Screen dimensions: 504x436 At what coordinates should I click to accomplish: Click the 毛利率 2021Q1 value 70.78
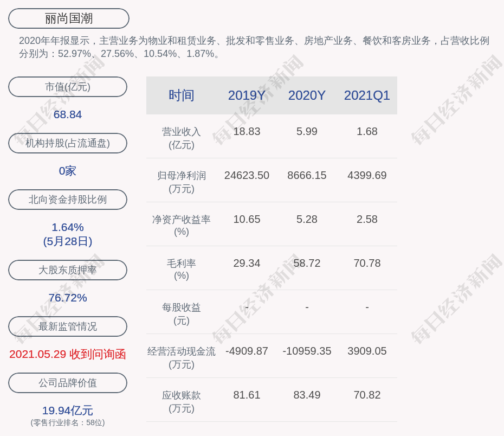[x=367, y=264]
